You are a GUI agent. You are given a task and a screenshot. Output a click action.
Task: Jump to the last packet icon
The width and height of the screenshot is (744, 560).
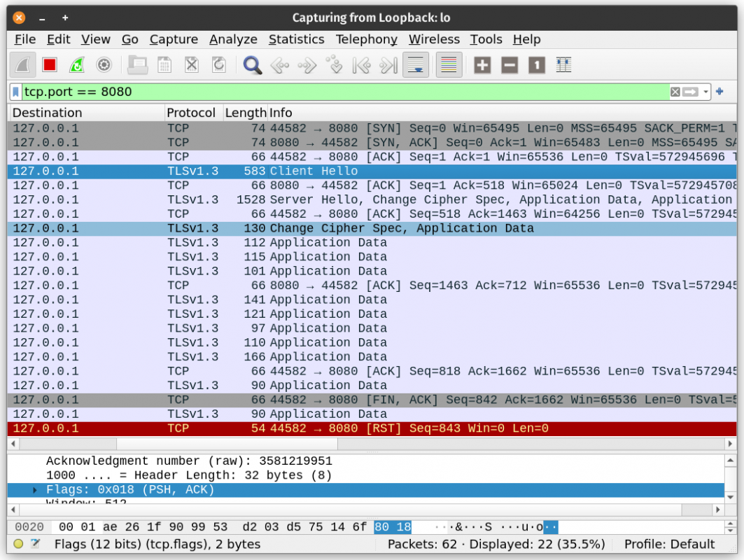388,65
